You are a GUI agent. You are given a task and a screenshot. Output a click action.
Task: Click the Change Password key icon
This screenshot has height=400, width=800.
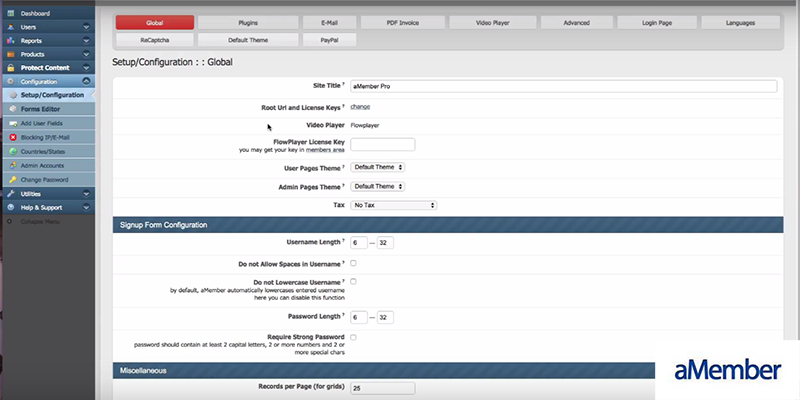[x=11, y=178]
